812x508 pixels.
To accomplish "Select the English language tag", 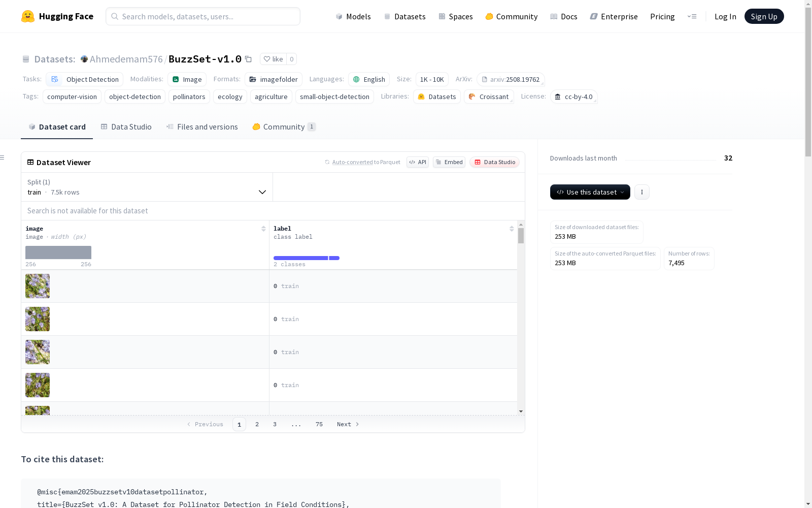I will [x=369, y=79].
